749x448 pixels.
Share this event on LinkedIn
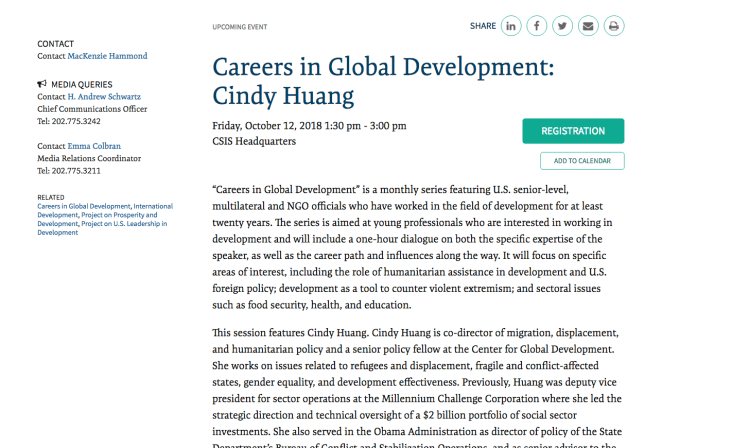click(511, 26)
